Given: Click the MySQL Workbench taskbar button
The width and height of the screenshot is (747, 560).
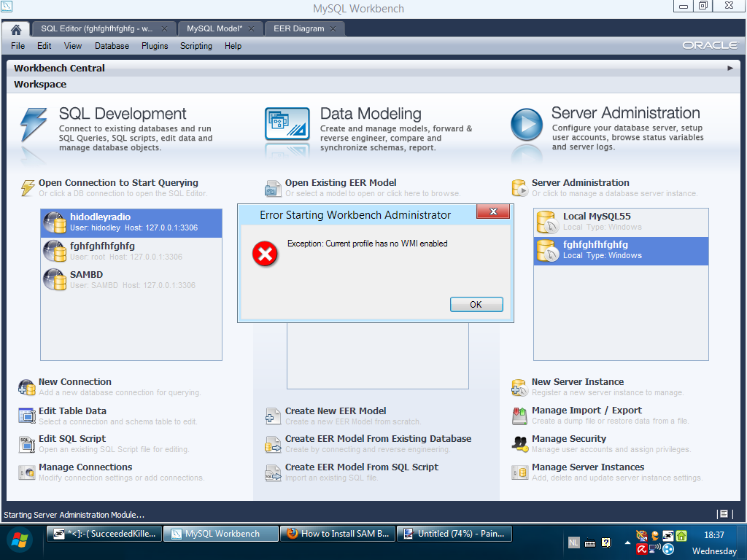Looking at the screenshot, I should click(x=221, y=534).
